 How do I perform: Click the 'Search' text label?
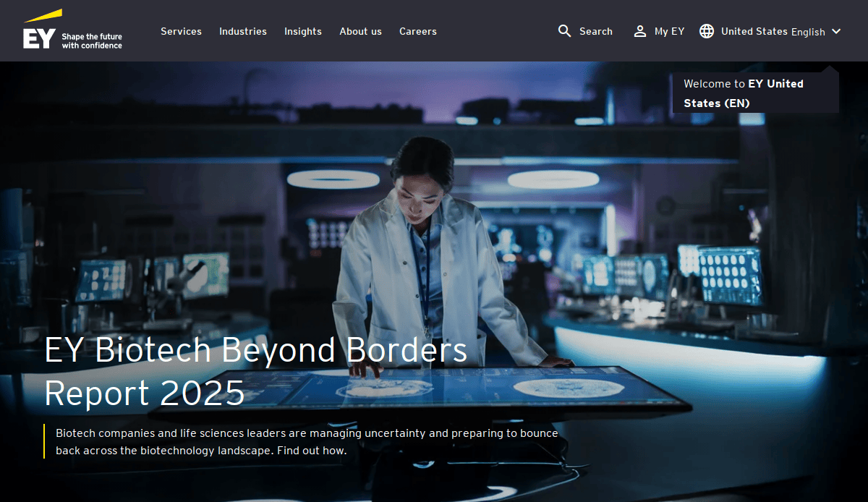click(x=595, y=31)
